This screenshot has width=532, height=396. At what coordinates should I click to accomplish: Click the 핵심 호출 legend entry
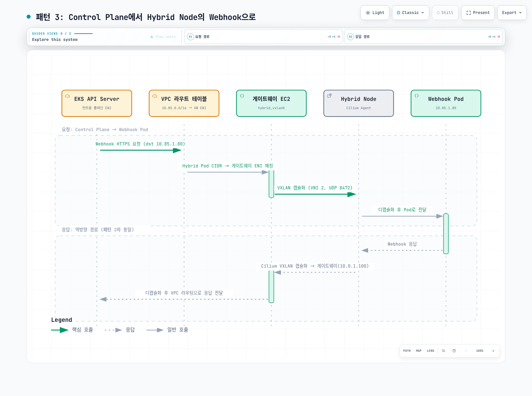coord(72,330)
